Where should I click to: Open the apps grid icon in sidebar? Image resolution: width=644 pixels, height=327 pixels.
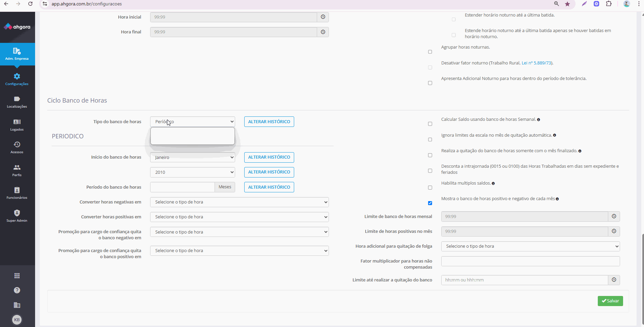[x=17, y=276]
